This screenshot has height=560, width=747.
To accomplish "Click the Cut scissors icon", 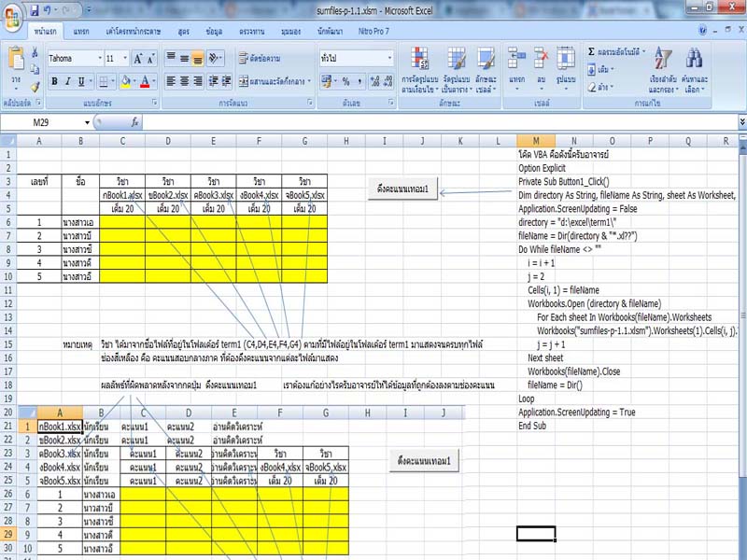I will [x=35, y=52].
